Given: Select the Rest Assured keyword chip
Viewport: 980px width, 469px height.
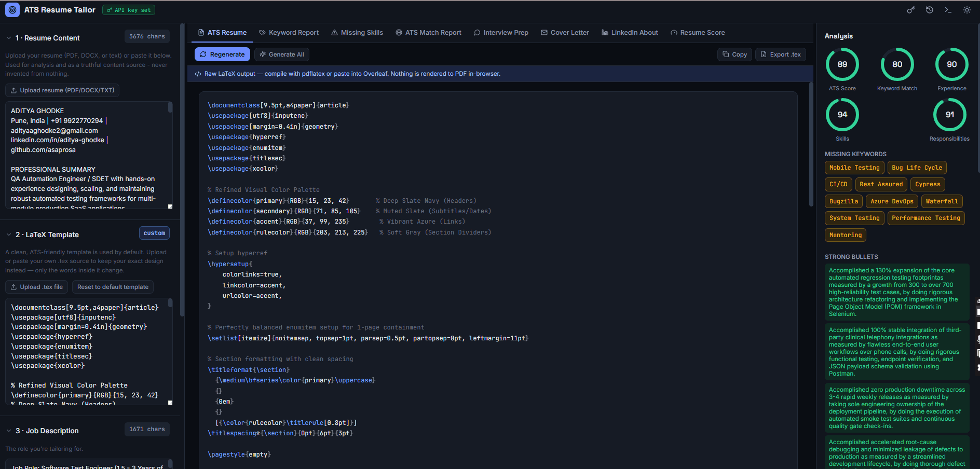Looking at the screenshot, I should pos(881,184).
